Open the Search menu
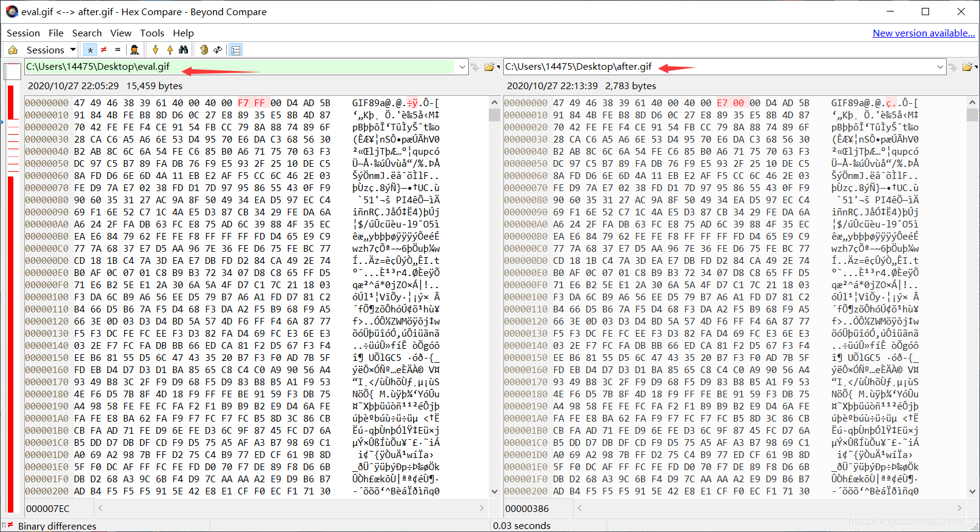980x532 pixels. 87,33
